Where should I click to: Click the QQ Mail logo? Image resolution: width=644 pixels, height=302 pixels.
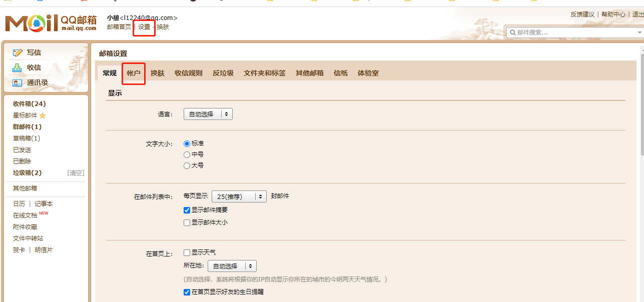coord(51,23)
